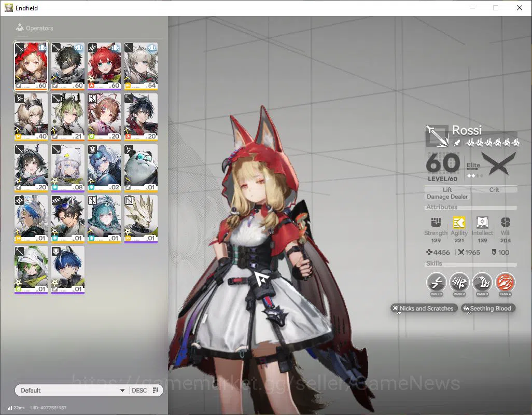532x415 pixels.
Task: Click the UID 4977551957 text
Action: point(48,408)
